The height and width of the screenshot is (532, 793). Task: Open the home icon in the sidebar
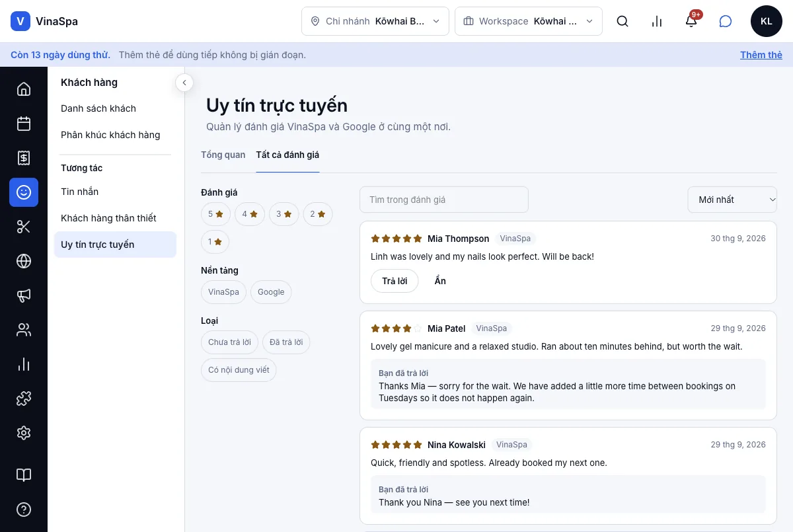tap(24, 89)
